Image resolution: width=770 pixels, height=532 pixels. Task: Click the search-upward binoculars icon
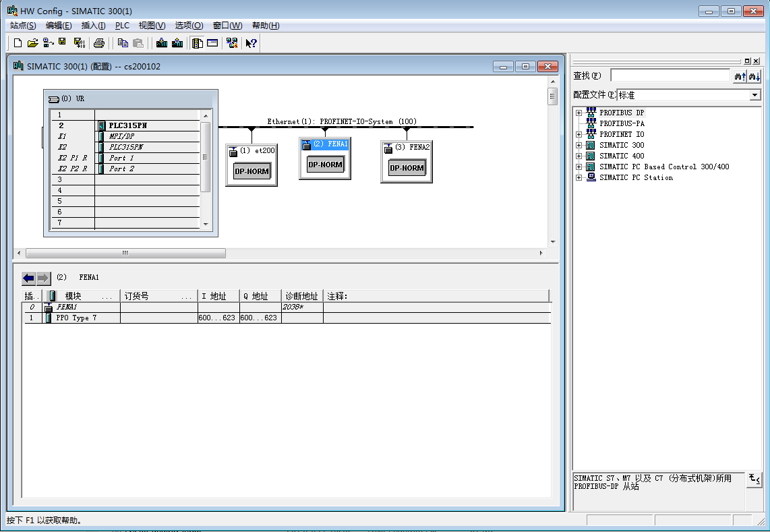pyautogui.click(x=740, y=76)
